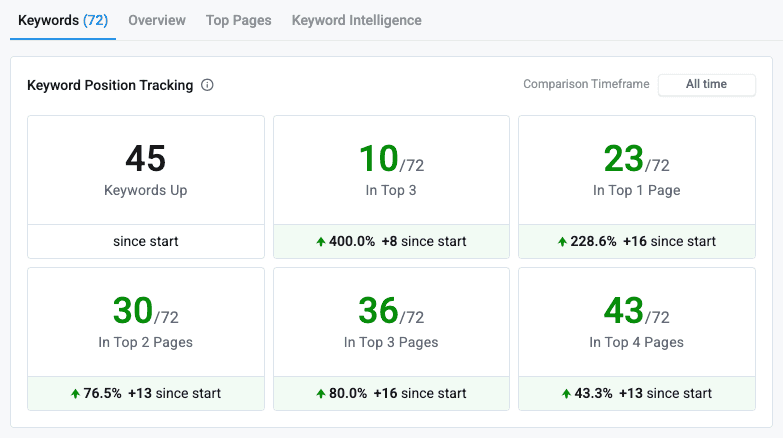Click the since start text under Keywords Up
The height and width of the screenshot is (438, 783).
[146, 241]
